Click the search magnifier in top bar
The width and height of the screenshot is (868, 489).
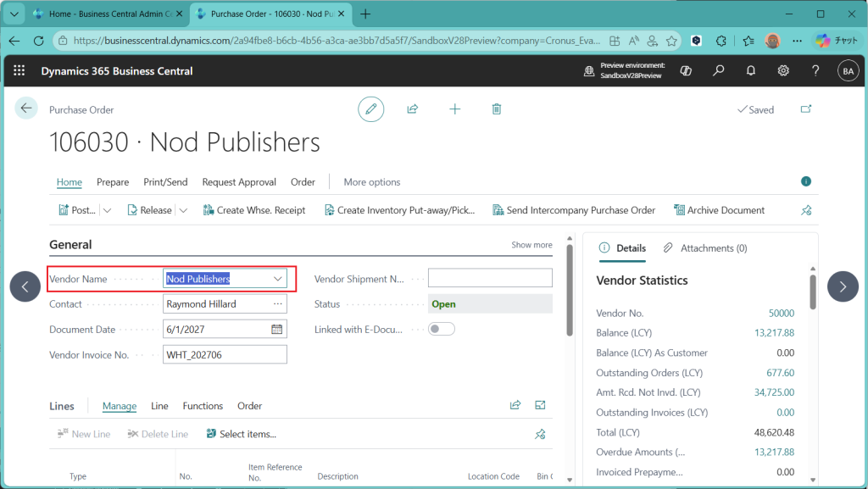point(719,71)
